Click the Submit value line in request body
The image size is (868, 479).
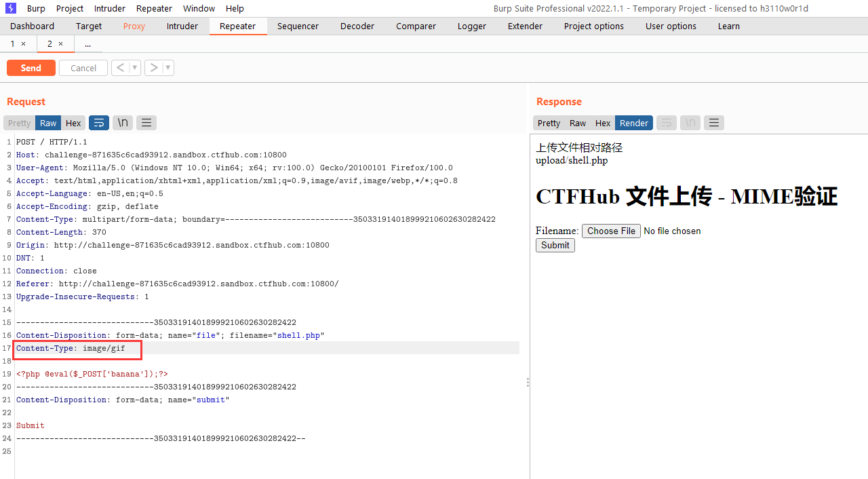(x=31, y=425)
